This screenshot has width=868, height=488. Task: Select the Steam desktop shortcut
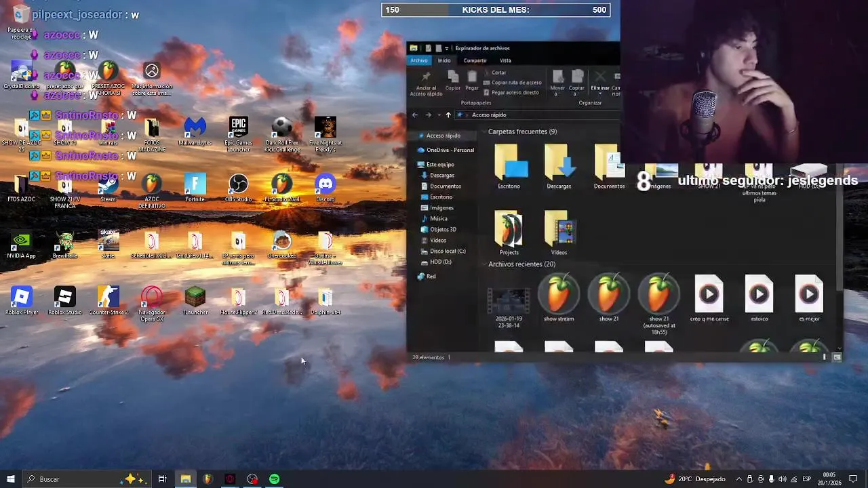(108, 188)
